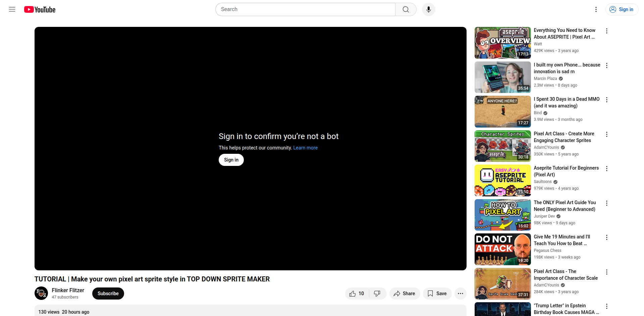644x316 pixels.
Task: Open options for Importance of Character Scale video
Action: (606, 272)
